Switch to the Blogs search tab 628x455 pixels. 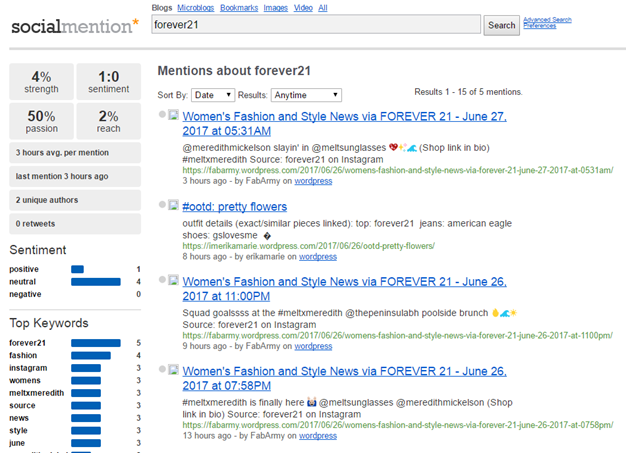pos(162,8)
